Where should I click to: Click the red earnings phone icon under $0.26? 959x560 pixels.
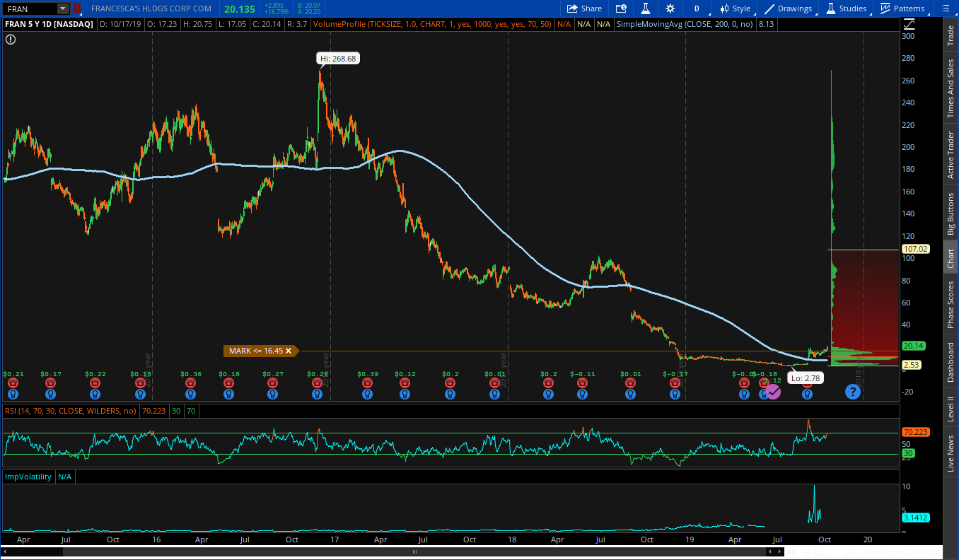point(318,383)
